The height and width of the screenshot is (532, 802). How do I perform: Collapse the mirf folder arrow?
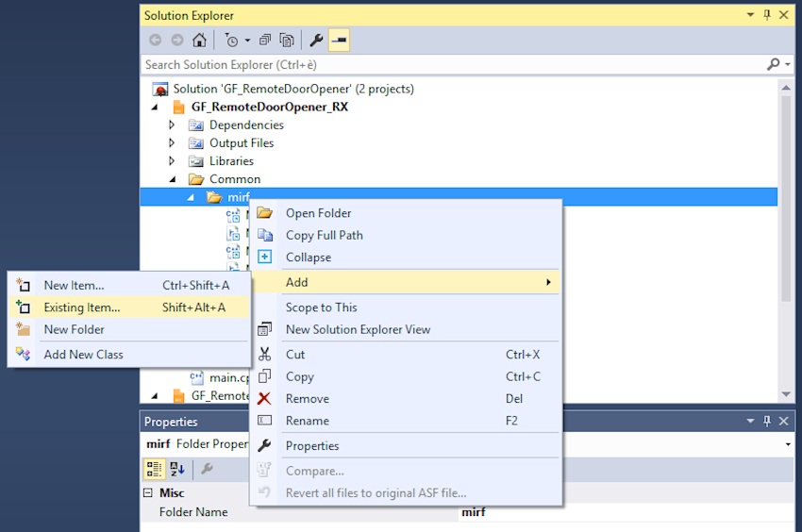[x=191, y=197]
